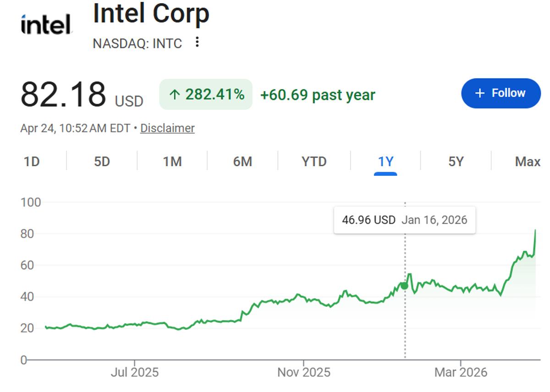
Task: Click the 82.18 stock price
Action: (63, 94)
